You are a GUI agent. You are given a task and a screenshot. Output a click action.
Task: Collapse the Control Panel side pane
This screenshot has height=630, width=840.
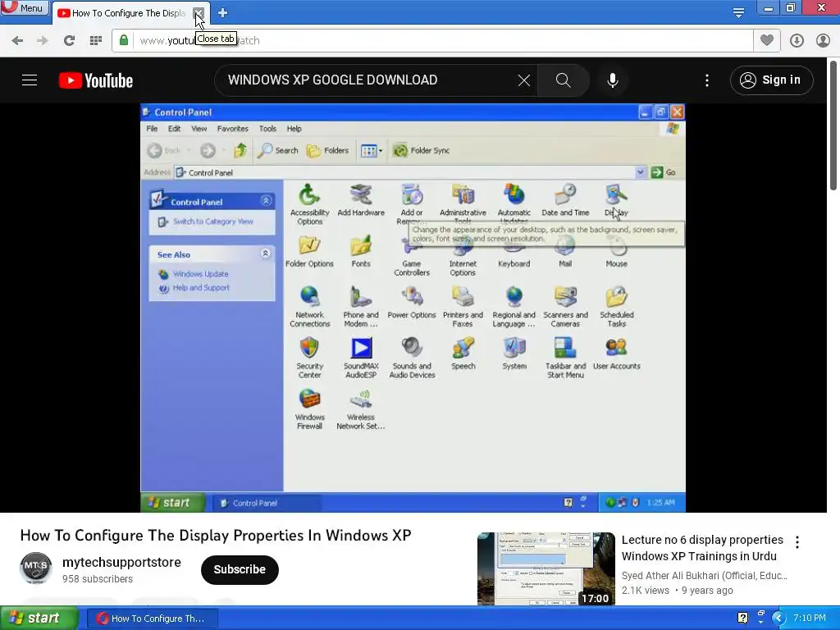click(x=266, y=200)
